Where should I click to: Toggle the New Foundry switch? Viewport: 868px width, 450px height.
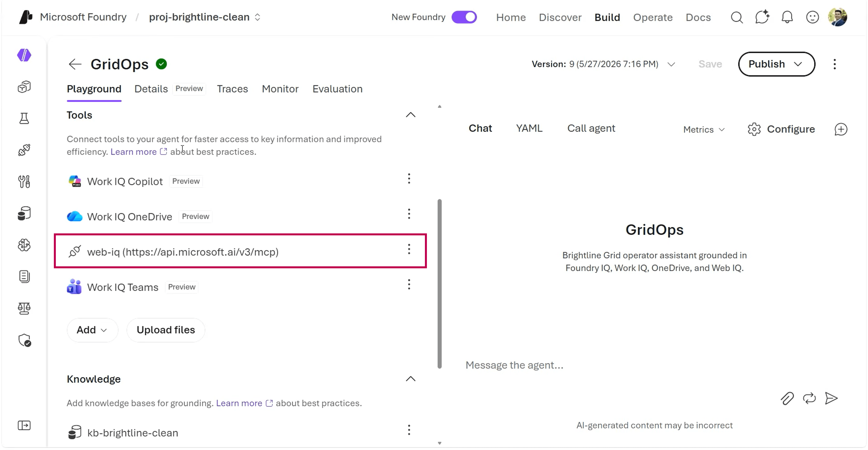[x=464, y=17]
